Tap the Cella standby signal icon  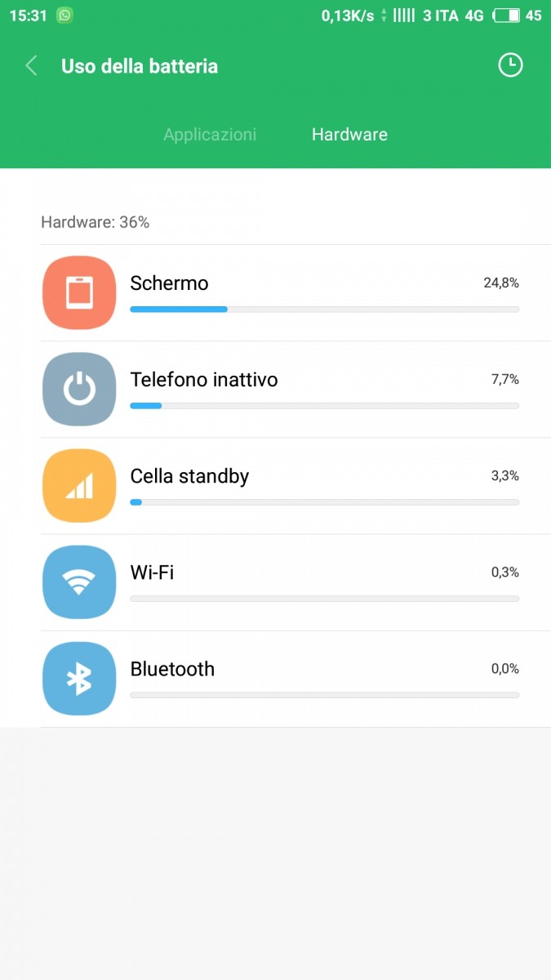click(x=79, y=485)
